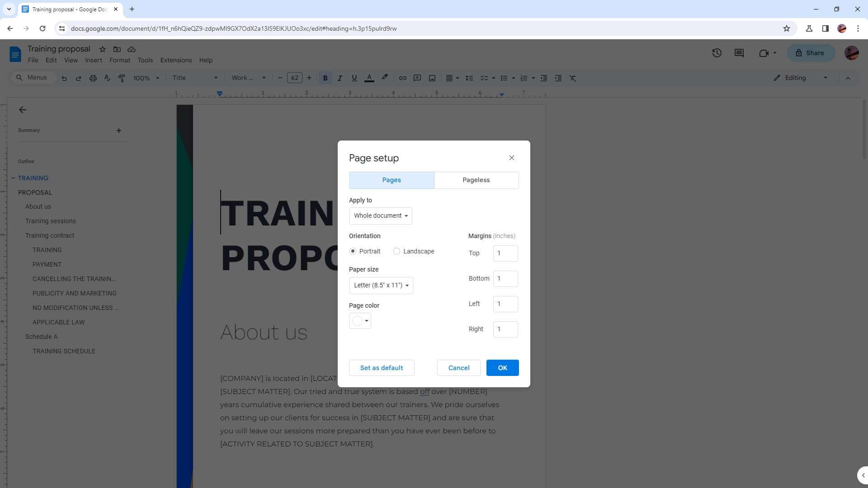Confirm Page setup with OK
Screen dimensions: 868x488
point(503,368)
